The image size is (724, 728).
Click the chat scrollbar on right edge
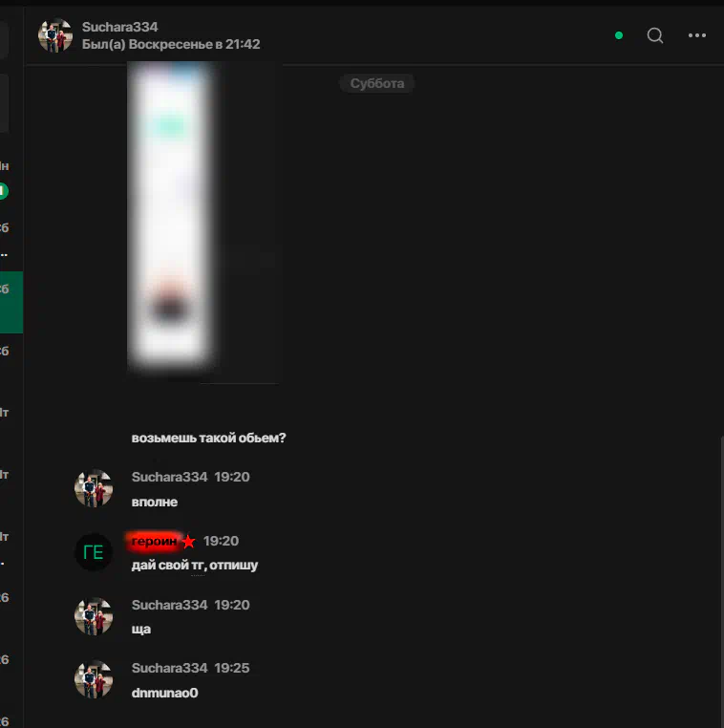coord(722,580)
